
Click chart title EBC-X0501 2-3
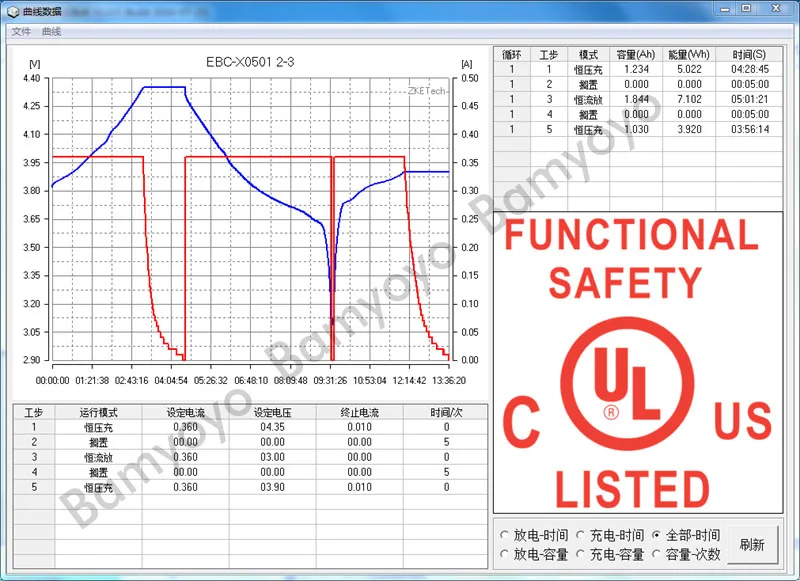250,62
